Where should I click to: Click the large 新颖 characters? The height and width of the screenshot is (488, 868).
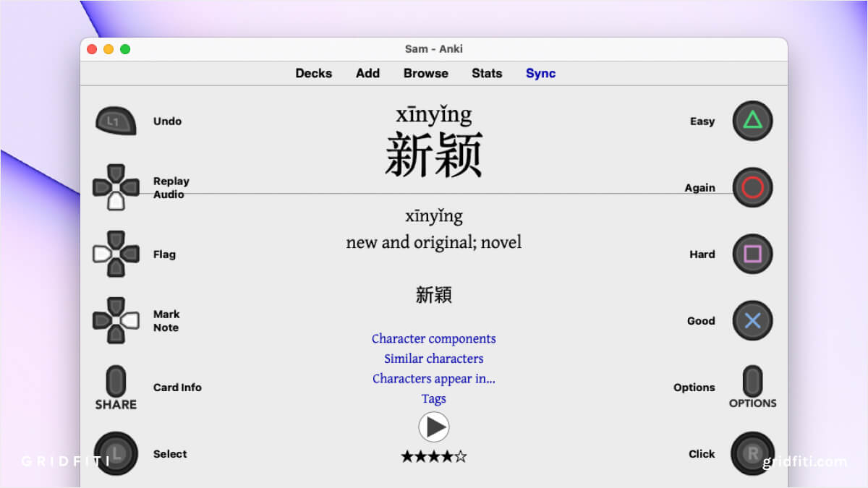click(x=434, y=155)
